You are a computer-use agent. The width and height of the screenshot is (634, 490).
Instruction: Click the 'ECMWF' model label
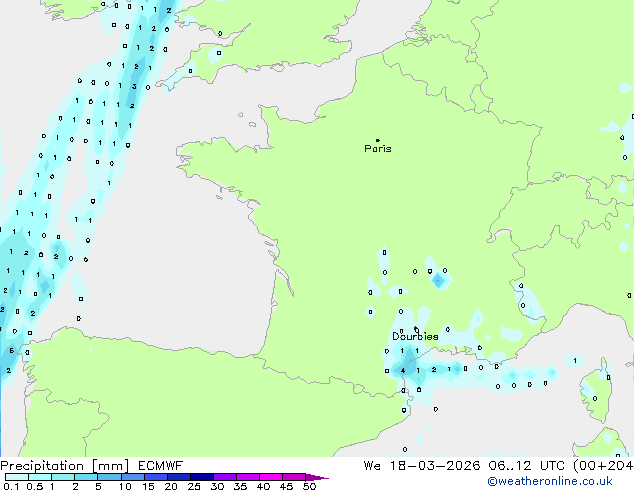coord(161,466)
